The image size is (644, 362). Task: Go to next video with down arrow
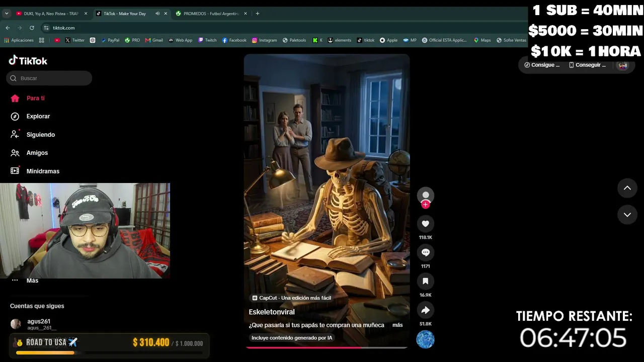point(627,215)
